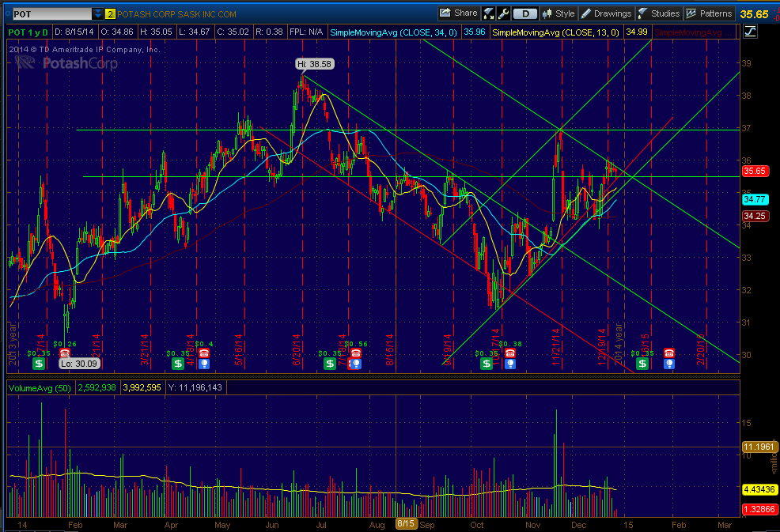Click the yellow 4.43436 volume average tag
Viewport: 780px width, 532px height.
759,490
